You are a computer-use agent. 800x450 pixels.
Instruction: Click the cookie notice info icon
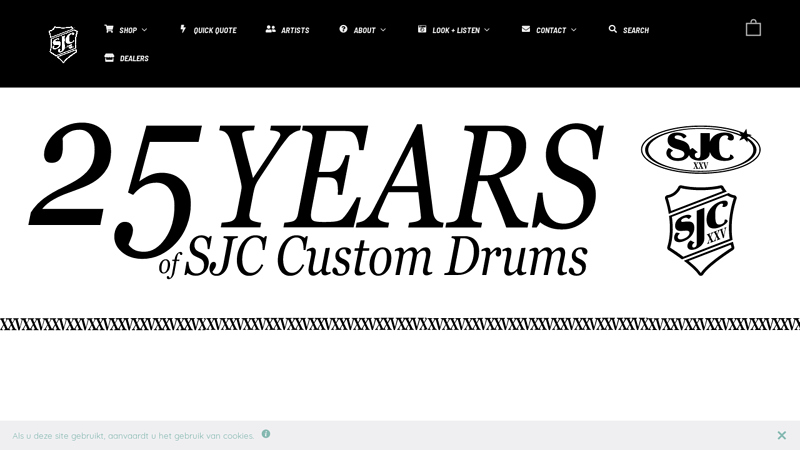click(x=266, y=434)
